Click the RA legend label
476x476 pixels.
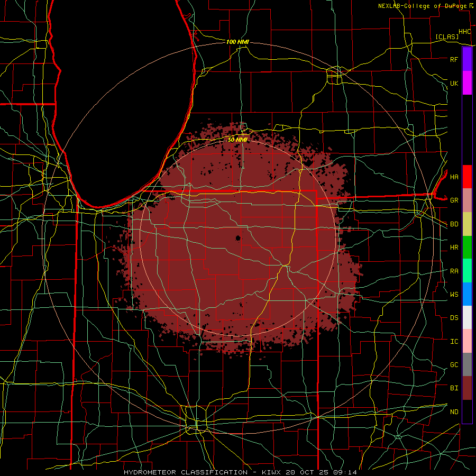[x=454, y=271]
